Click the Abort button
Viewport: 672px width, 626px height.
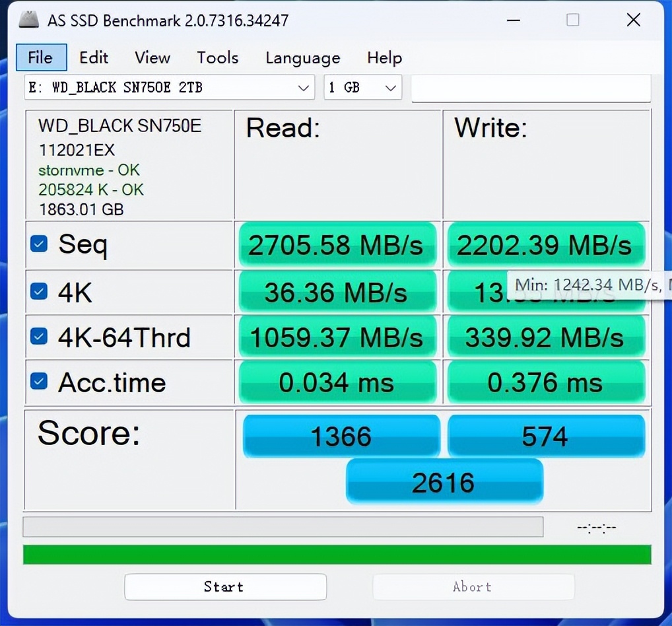pos(473,586)
